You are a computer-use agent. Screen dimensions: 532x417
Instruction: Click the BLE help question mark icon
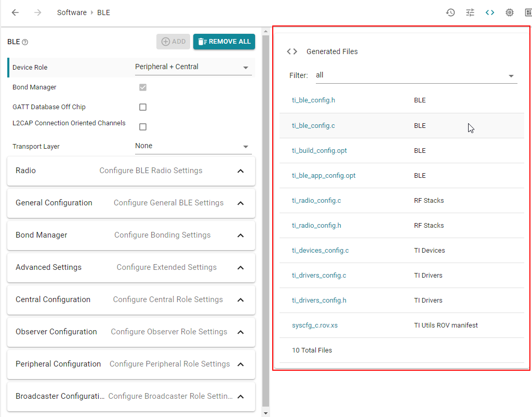[25, 42]
